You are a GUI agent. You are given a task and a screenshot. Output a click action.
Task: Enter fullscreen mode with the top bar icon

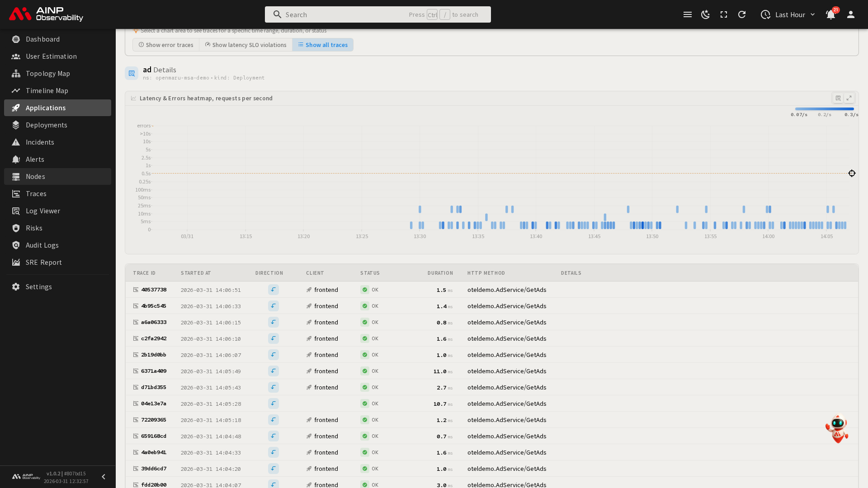click(x=724, y=14)
